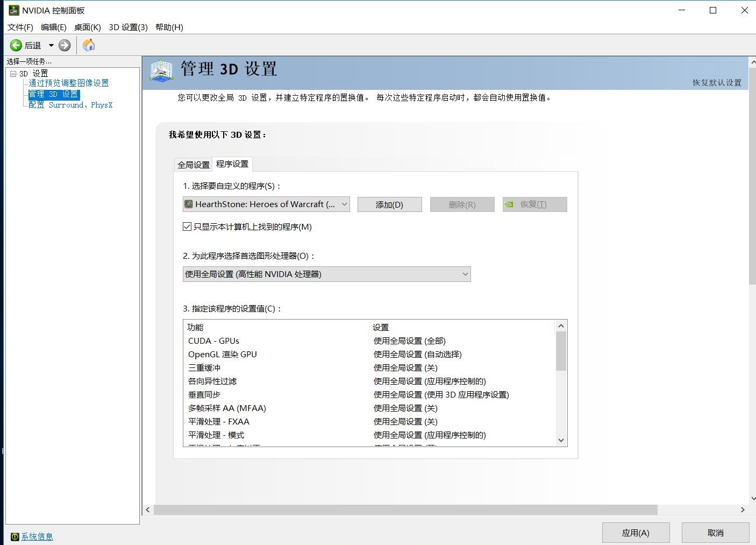Collapse the 3D 设置 tree node
Viewport: 756px width, 545px height.
pyautogui.click(x=13, y=74)
